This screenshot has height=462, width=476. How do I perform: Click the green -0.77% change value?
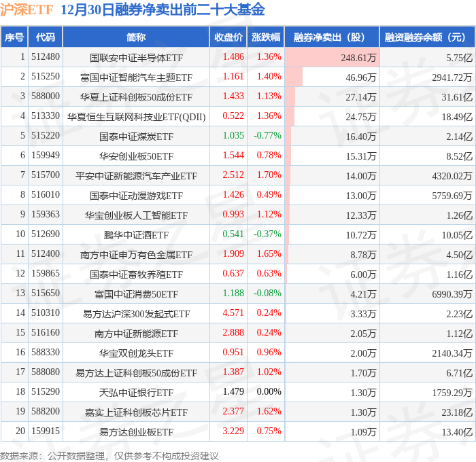tap(267, 135)
